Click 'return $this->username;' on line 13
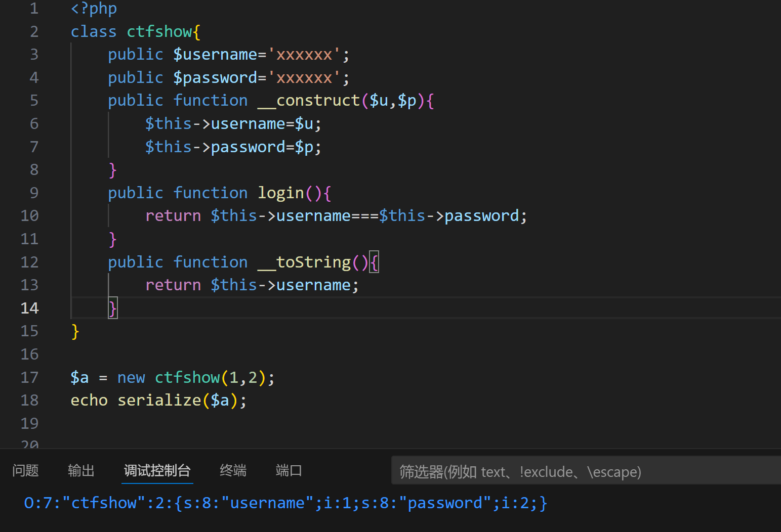Viewport: 781px width, 532px height. point(252,285)
